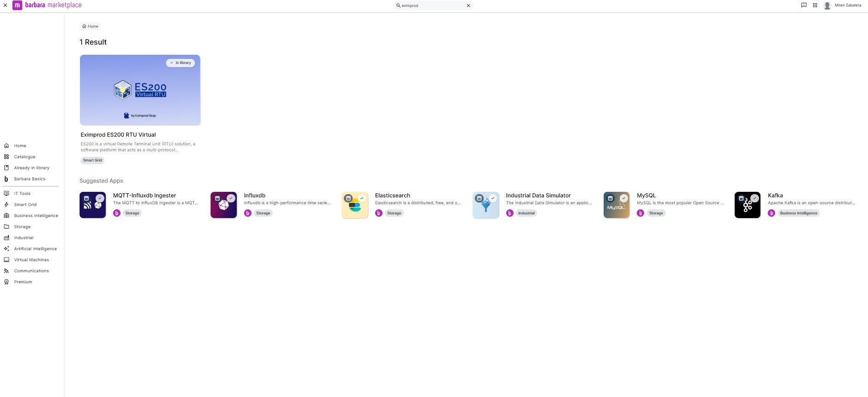Viewport: 868px width, 397px height.
Task: Show apps Already in library
Action: 31,168
